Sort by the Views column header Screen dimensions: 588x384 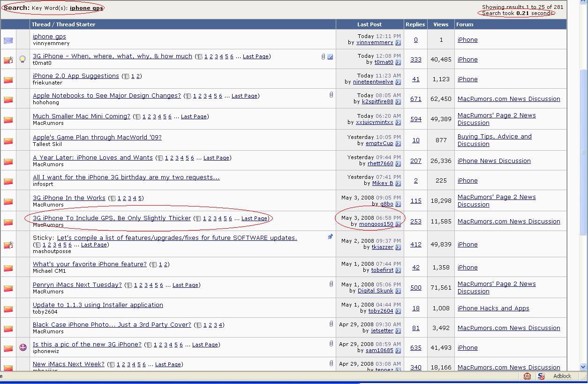click(441, 24)
